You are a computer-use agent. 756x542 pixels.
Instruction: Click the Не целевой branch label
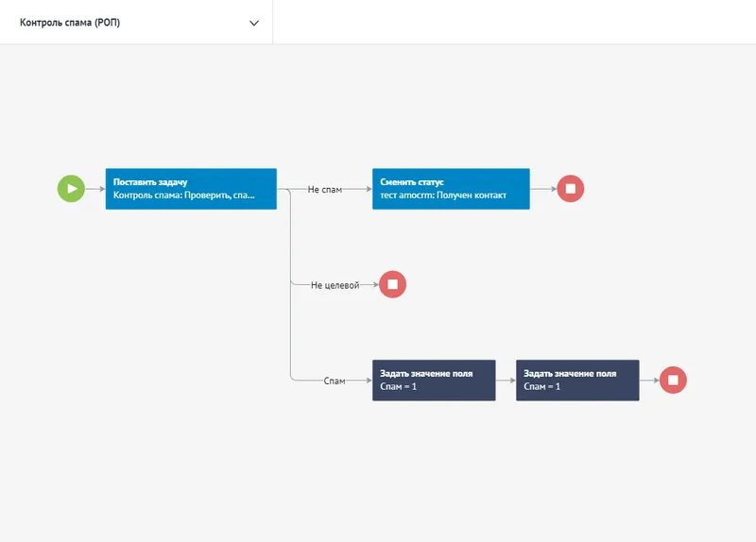coord(335,284)
